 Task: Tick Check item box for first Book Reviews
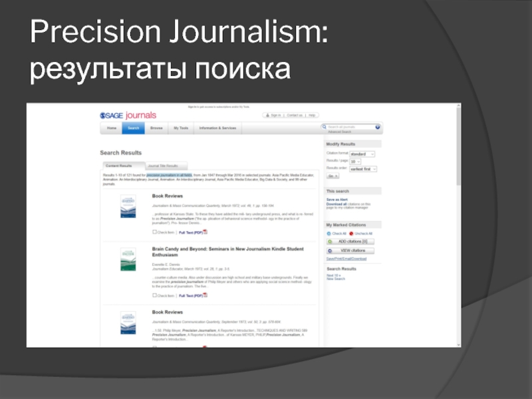pos(155,232)
